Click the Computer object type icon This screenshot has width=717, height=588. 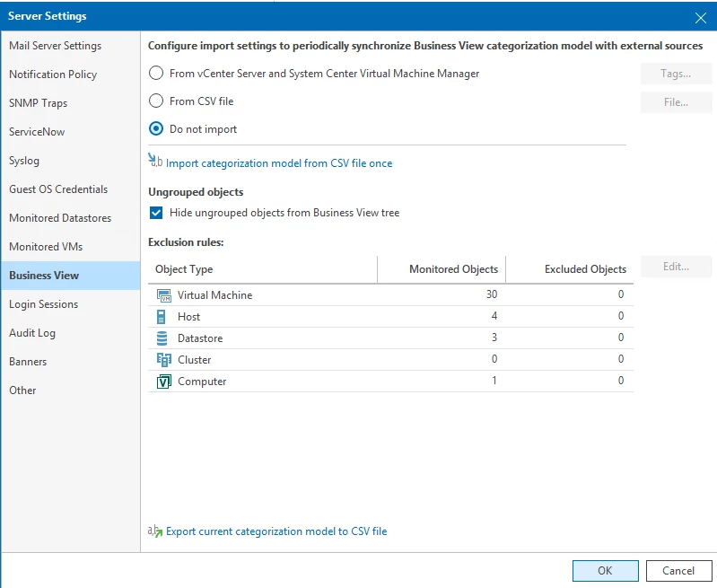point(163,382)
